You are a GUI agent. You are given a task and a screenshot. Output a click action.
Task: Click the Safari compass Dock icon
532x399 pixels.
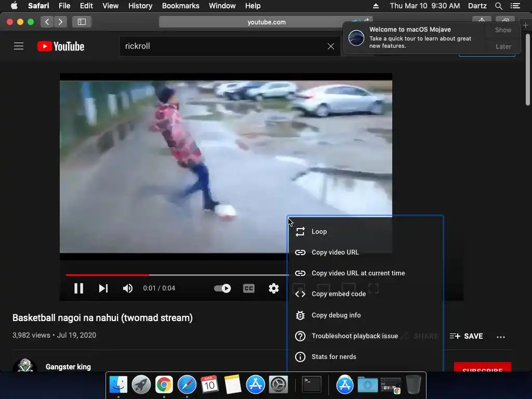pyautogui.click(x=187, y=385)
